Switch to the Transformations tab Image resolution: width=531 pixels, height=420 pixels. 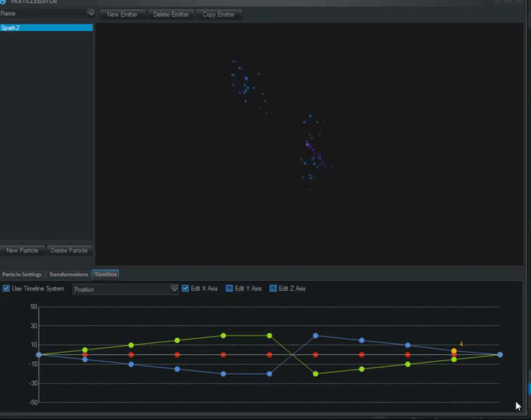pyautogui.click(x=69, y=274)
